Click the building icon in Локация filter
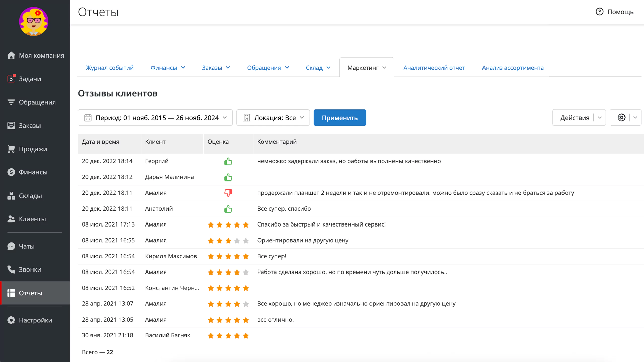This screenshot has width=644, height=362. 247,118
